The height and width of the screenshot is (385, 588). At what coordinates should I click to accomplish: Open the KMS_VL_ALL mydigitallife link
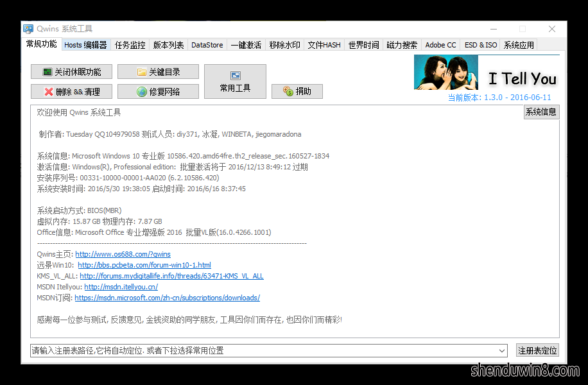172,276
